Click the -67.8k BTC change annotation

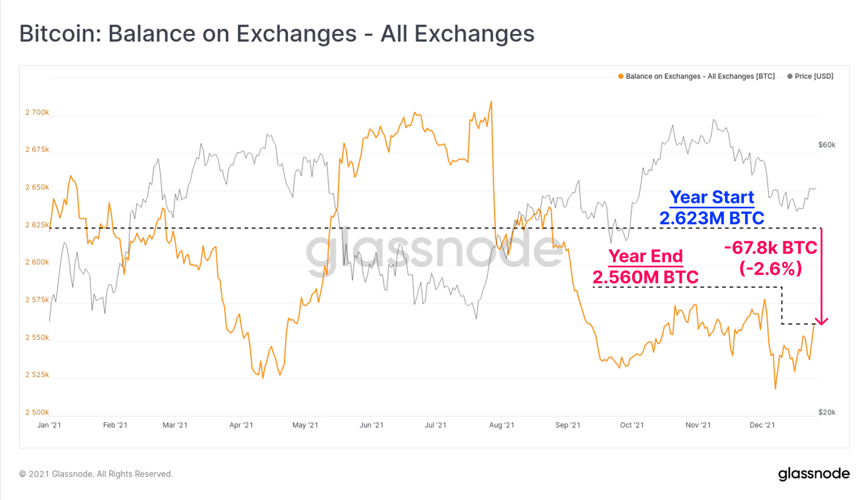coord(770,248)
